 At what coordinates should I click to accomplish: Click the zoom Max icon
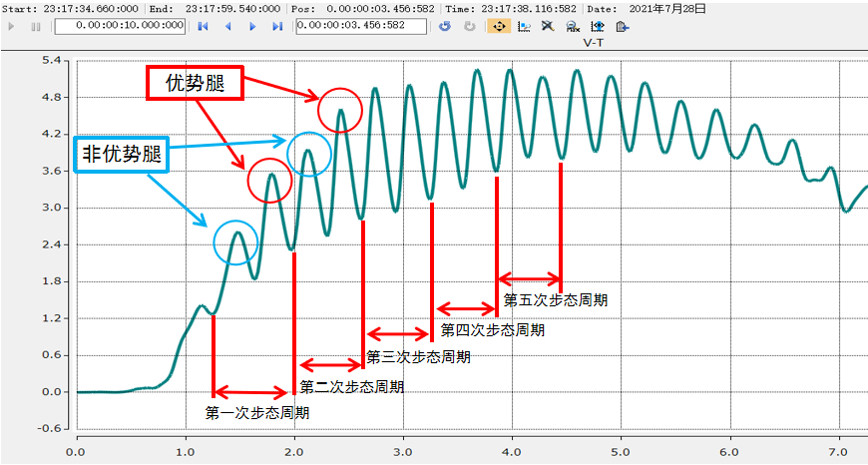(573, 26)
